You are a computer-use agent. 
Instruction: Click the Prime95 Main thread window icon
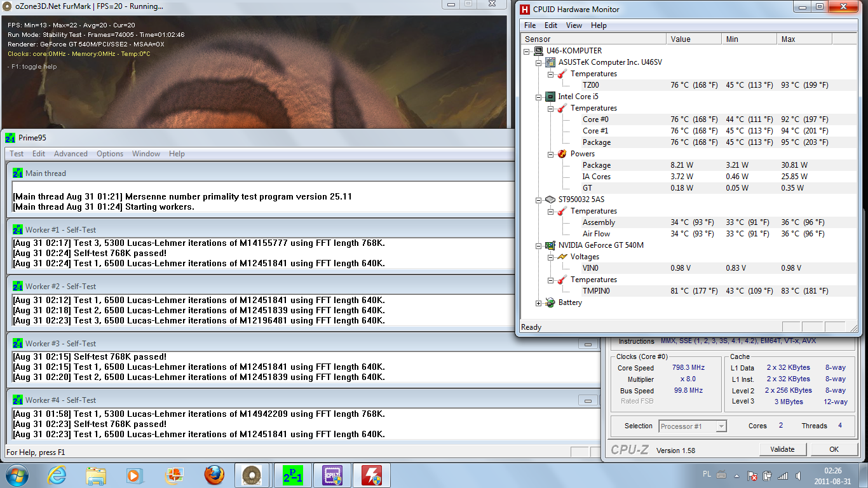18,173
